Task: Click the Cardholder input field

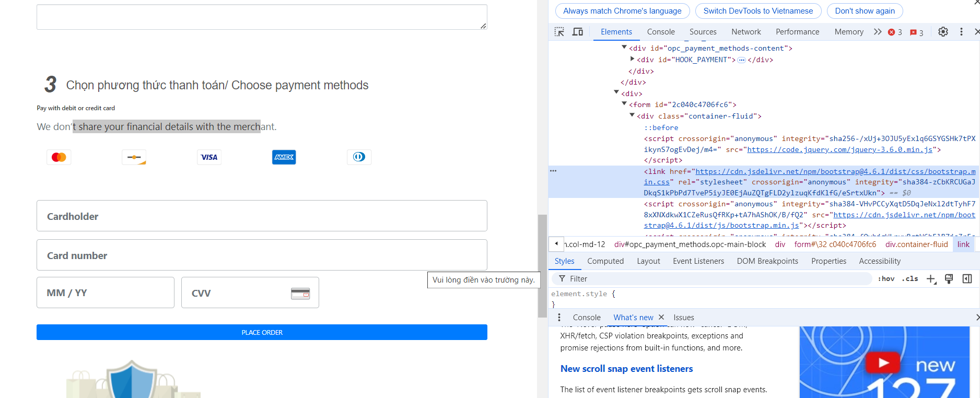Action: click(262, 216)
